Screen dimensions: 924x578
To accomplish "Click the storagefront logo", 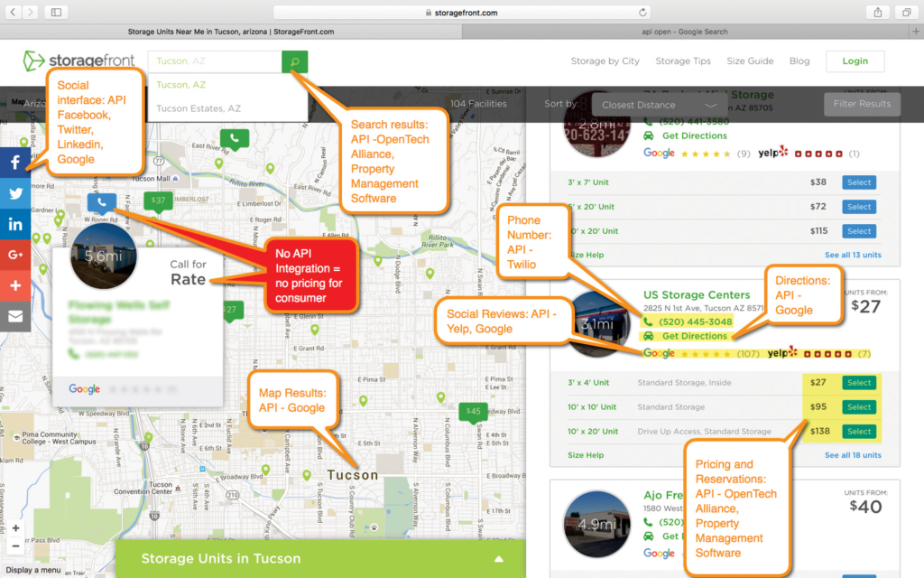I will click(x=79, y=61).
